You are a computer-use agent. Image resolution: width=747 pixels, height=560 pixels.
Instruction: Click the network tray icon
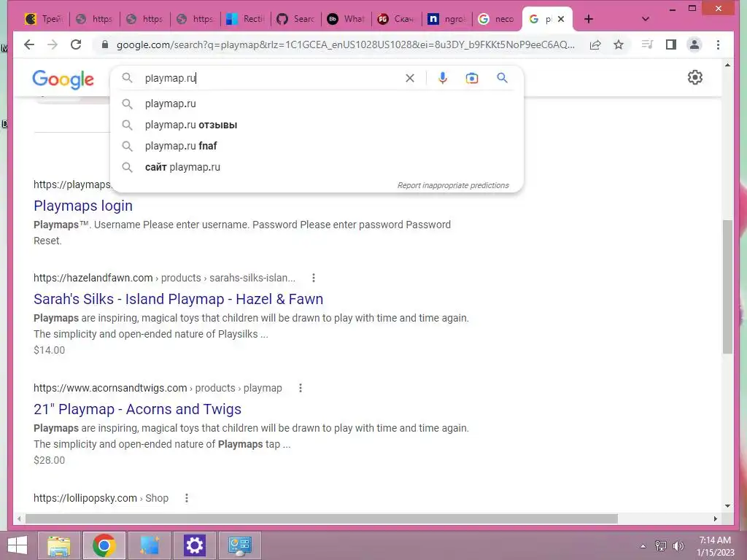[x=661, y=546]
